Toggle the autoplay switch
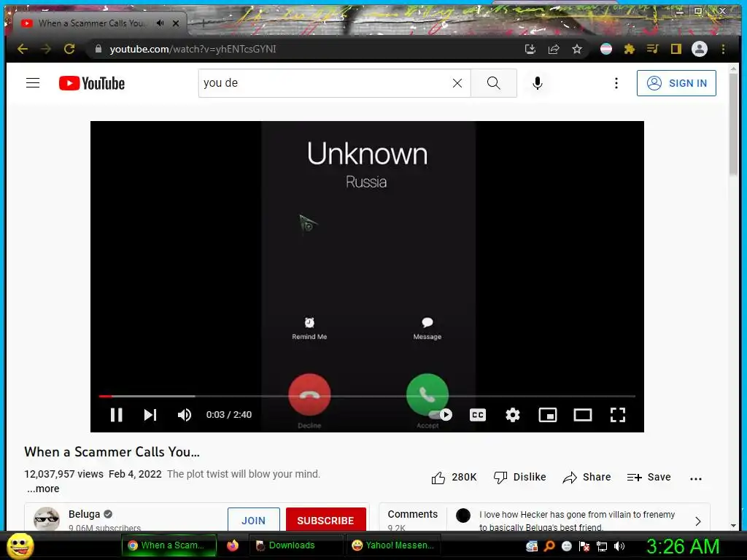Viewport: 747px width, 560px height. (441, 415)
